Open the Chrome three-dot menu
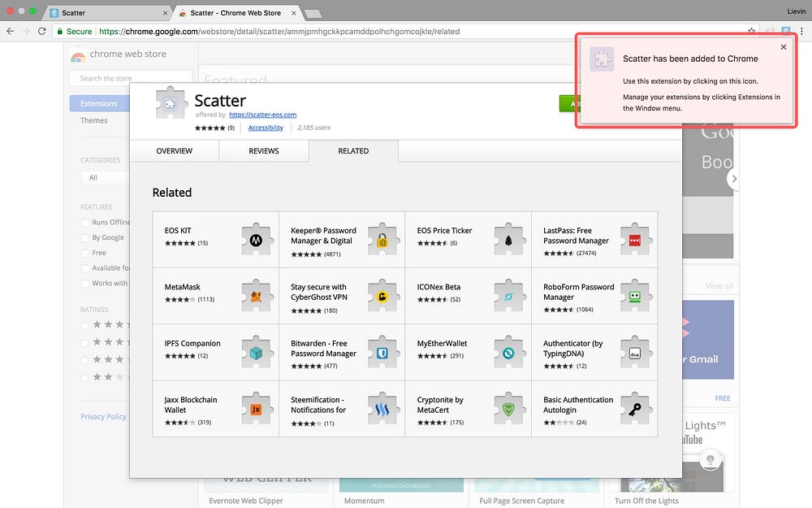Image resolution: width=812 pixels, height=508 pixels. coord(801,31)
